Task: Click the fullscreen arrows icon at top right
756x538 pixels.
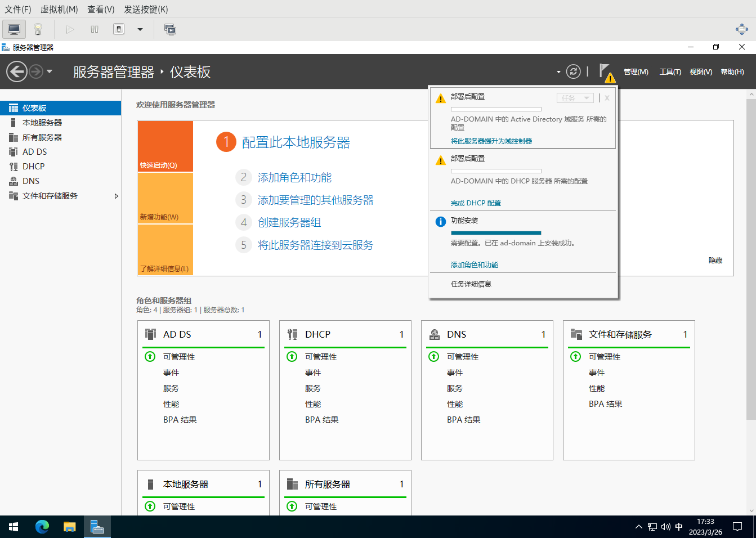Action: 742,29
